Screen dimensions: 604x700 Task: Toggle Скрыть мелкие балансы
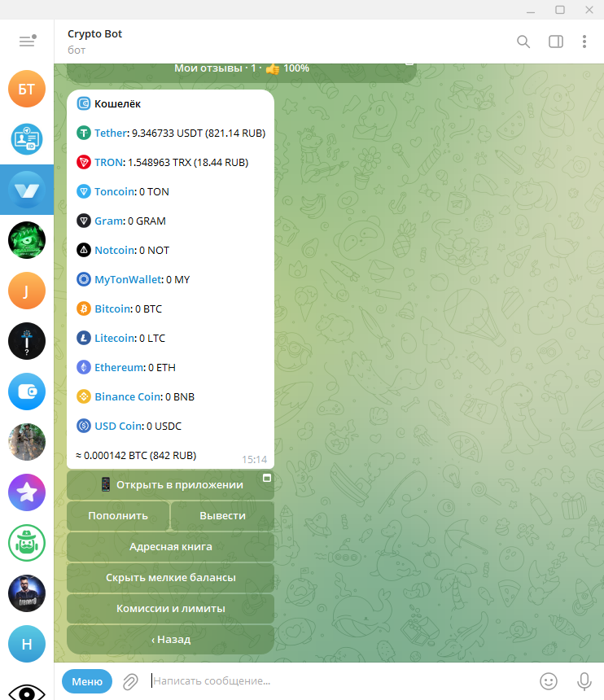170,577
